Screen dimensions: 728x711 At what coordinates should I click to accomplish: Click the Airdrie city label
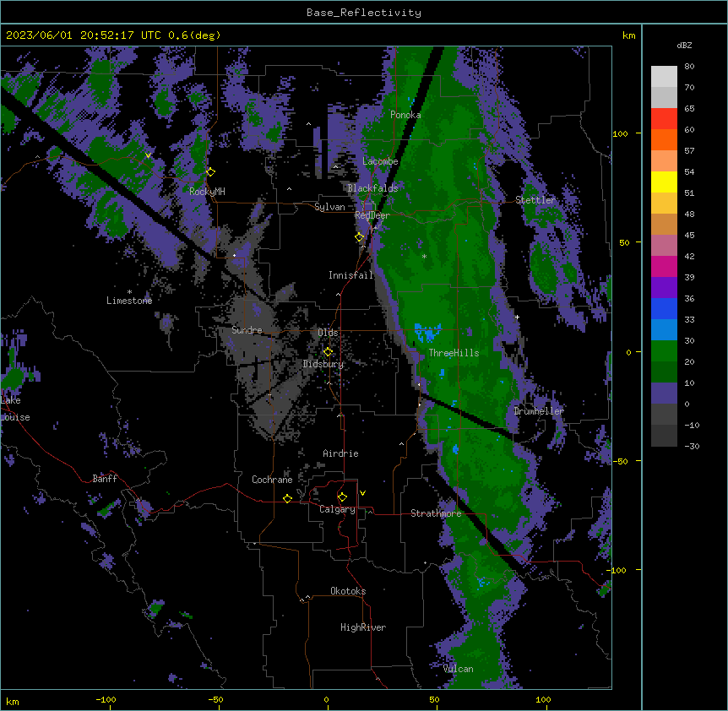tap(340, 453)
